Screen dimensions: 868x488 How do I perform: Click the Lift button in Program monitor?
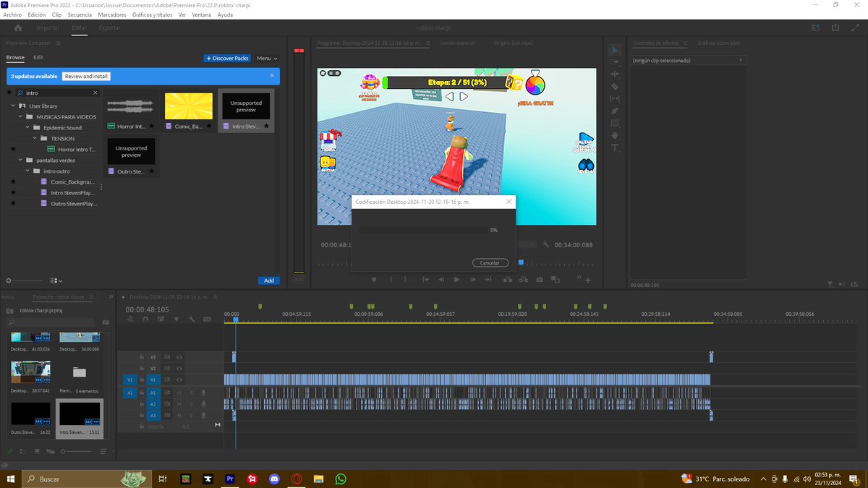[x=506, y=279]
